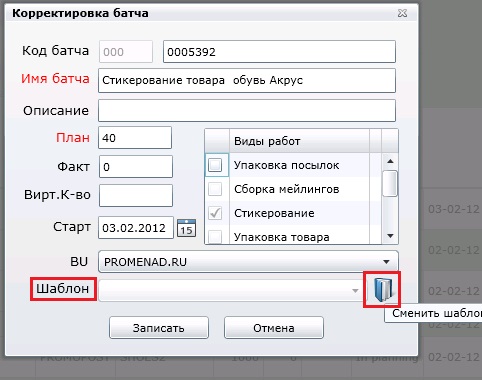Select the Упаковка посылок row text
482x380 pixels.
point(286,165)
